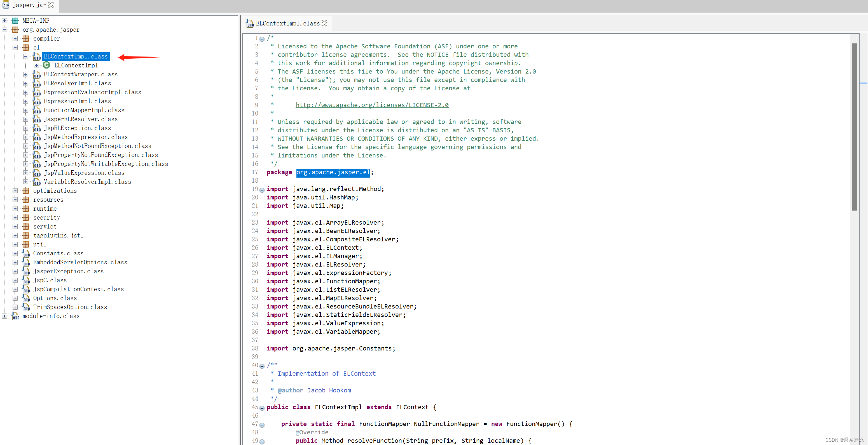Click the ELResolverImpl.class file icon

(37, 83)
